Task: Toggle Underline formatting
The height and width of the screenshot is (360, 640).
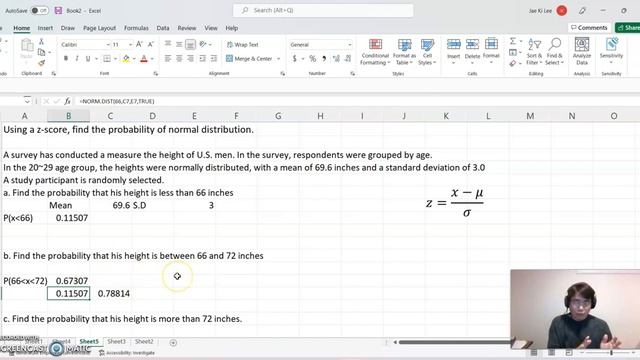Action: [x=88, y=59]
